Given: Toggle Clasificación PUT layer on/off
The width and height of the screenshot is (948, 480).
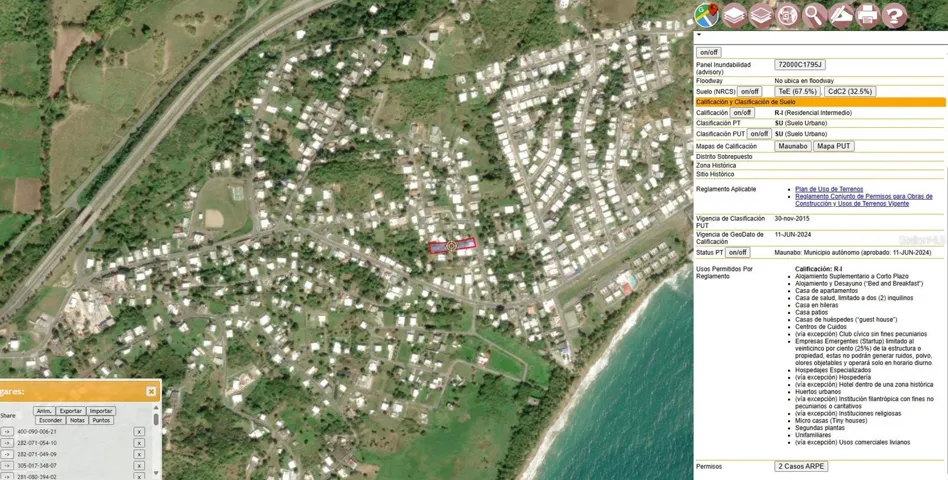Looking at the screenshot, I should (759, 134).
